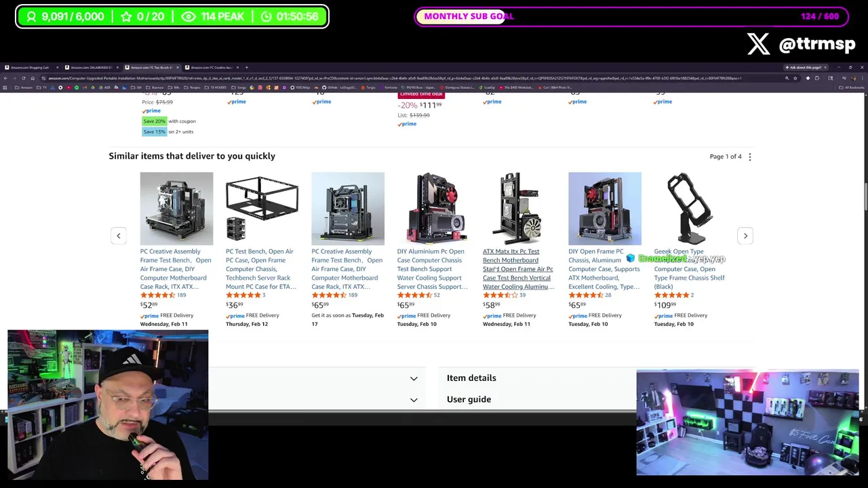
Task: Go back with the browser back arrow
Action: pyautogui.click(x=5, y=78)
